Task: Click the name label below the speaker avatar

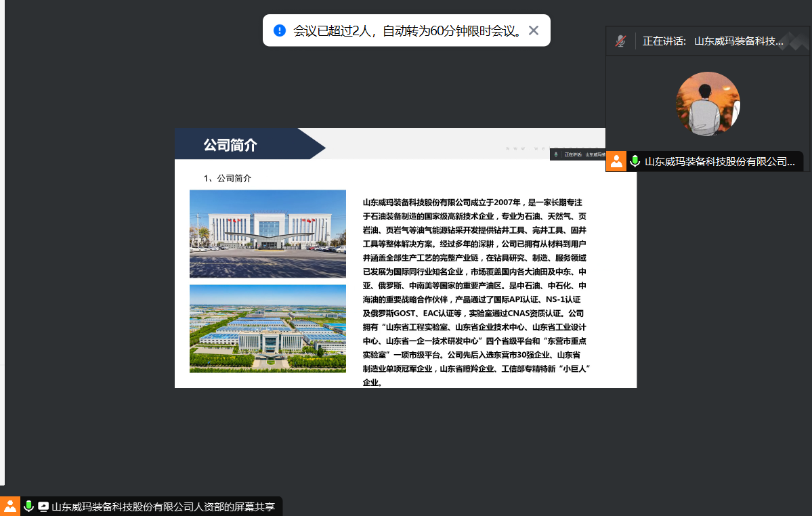Action: click(719, 161)
